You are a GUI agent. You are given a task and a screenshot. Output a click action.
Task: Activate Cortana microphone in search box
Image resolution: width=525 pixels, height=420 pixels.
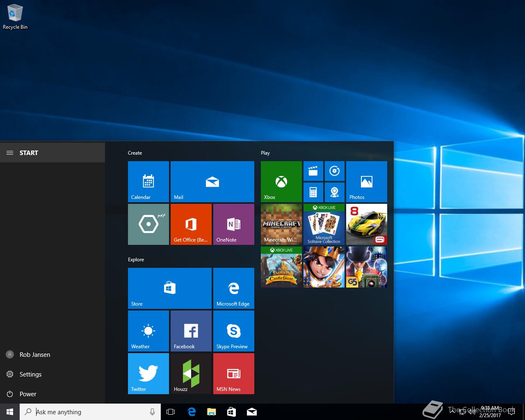[x=153, y=412]
